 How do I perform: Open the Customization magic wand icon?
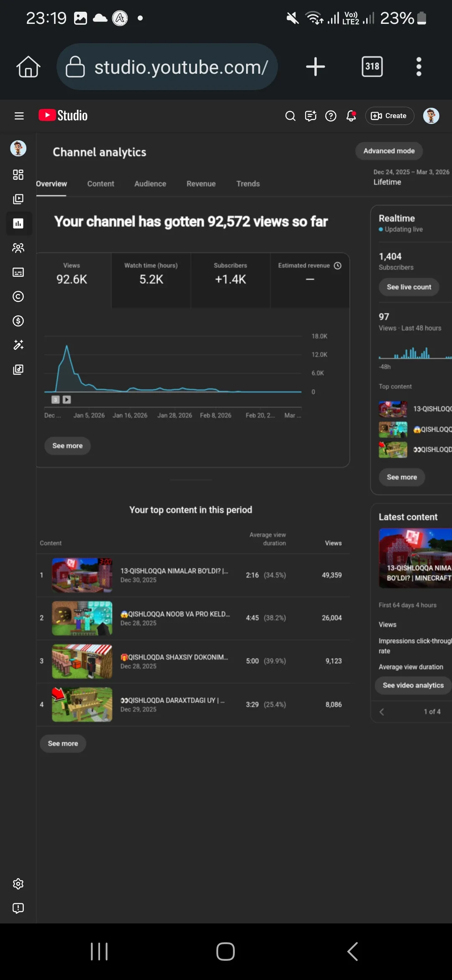pyautogui.click(x=18, y=345)
